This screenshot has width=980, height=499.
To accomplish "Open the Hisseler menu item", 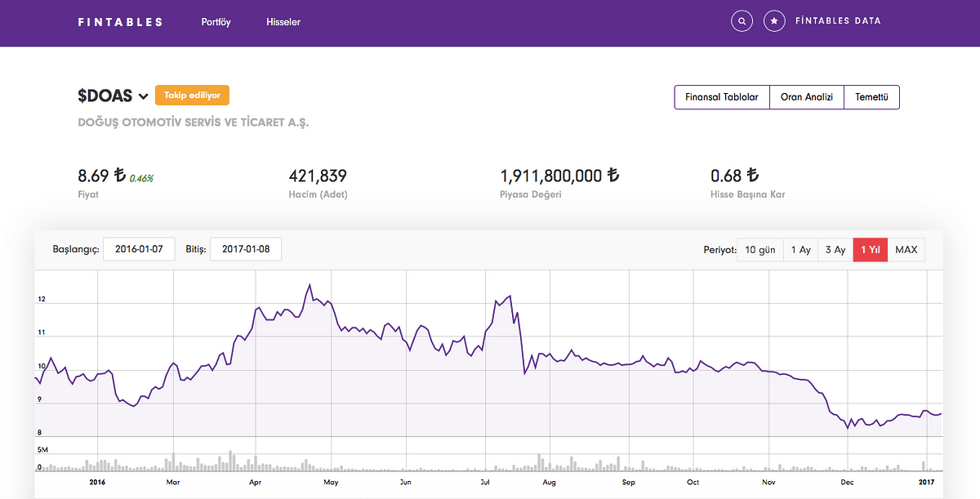I will (283, 22).
